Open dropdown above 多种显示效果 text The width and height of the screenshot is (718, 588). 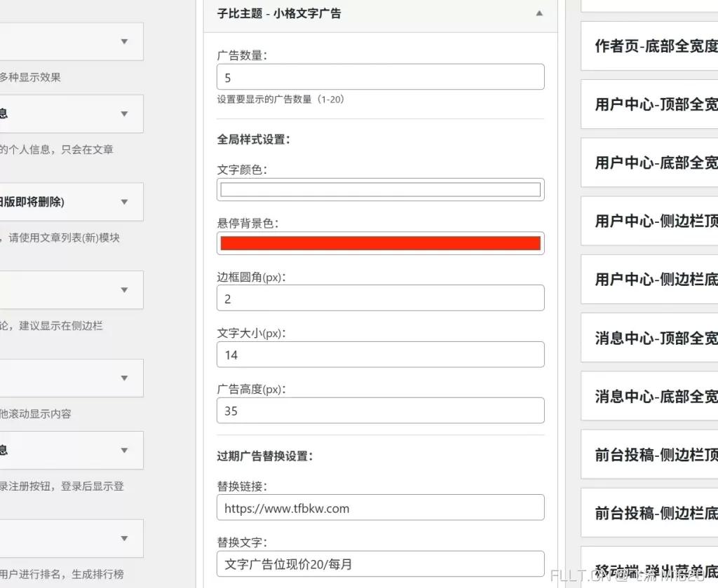click(72, 41)
